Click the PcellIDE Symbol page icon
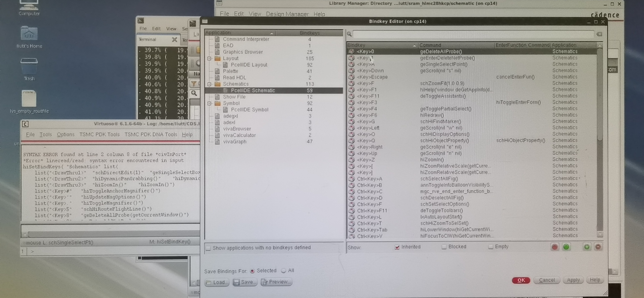This screenshot has width=644, height=298. [225, 110]
